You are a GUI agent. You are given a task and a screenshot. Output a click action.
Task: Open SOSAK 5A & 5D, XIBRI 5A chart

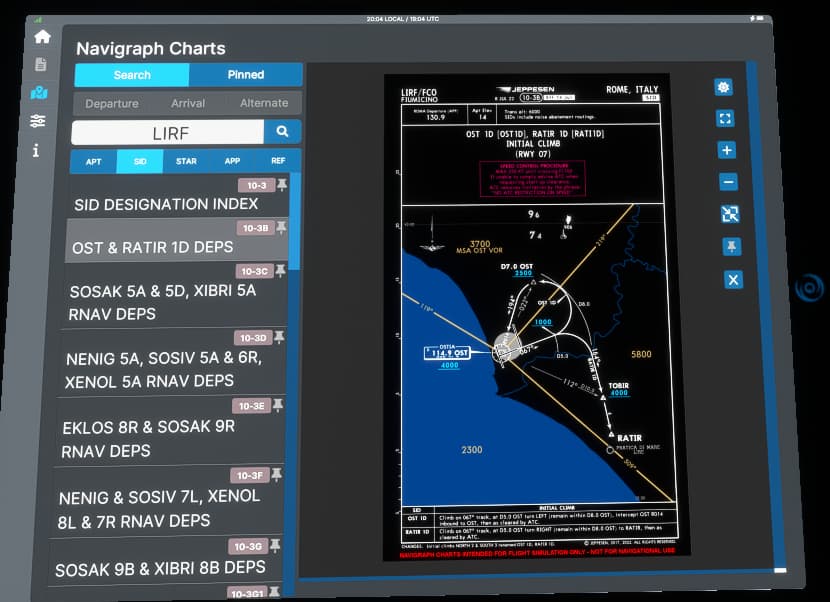(x=174, y=295)
